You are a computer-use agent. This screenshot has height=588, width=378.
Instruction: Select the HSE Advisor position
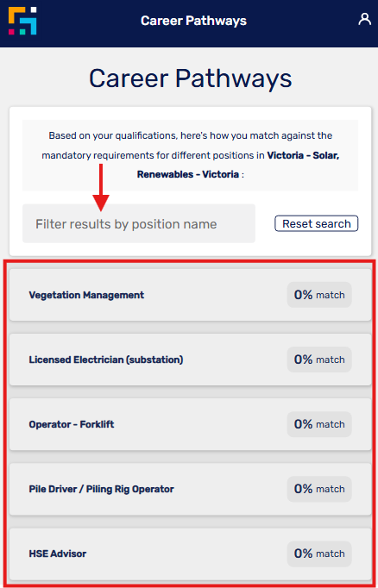tap(191, 554)
